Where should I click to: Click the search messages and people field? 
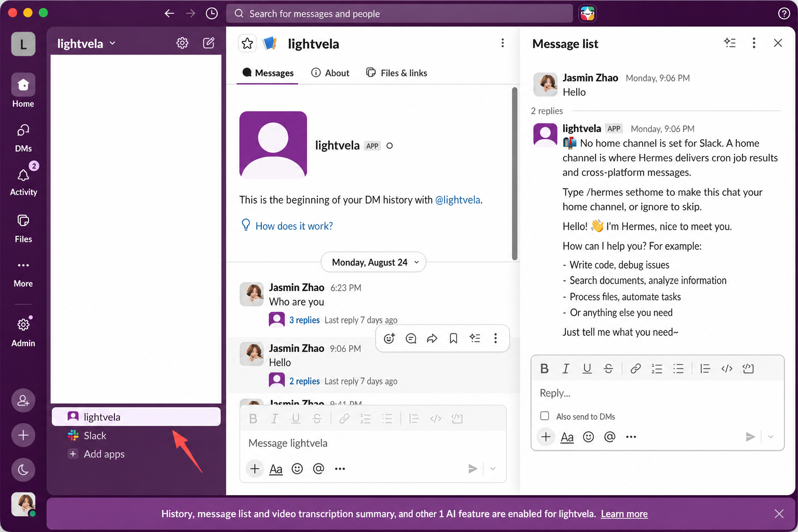[399, 14]
